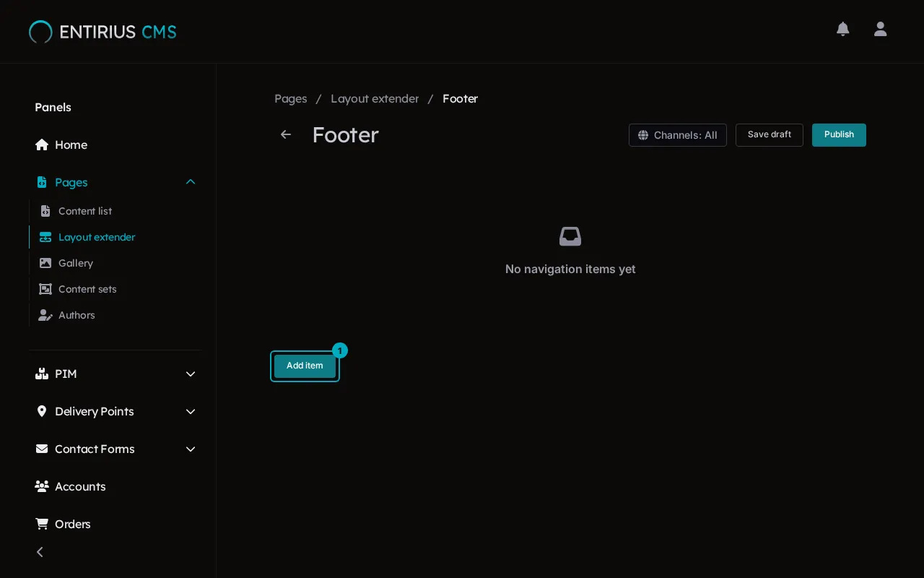
Task: Expand the PIM section chevron
Action: tap(191, 374)
